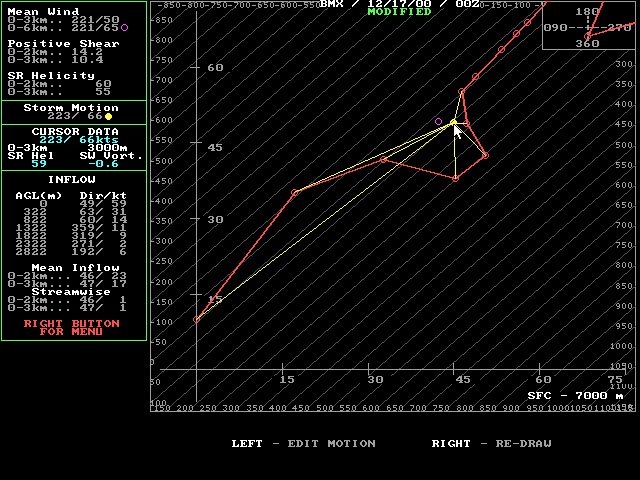Image resolution: width=640 pixels, height=480 pixels.
Task: Click the cyan SR Hel value 59
Action: point(39,164)
